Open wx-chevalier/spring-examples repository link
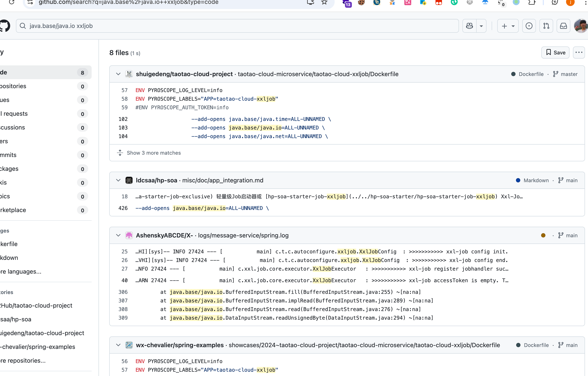The width and height of the screenshot is (588, 376). click(180, 345)
